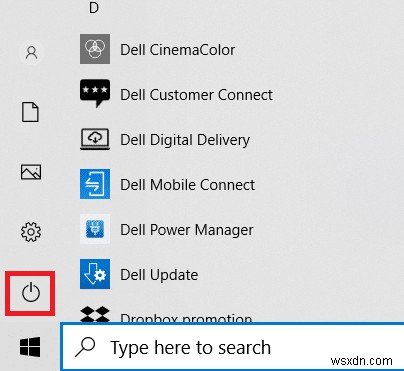Open Pictures from the Start sidebar
Image resolution: width=404 pixels, height=371 pixels.
31,172
